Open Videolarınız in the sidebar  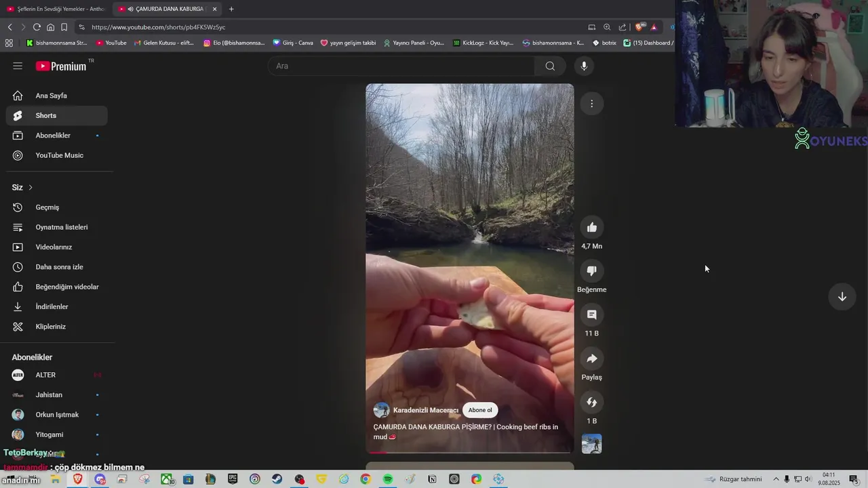point(56,247)
